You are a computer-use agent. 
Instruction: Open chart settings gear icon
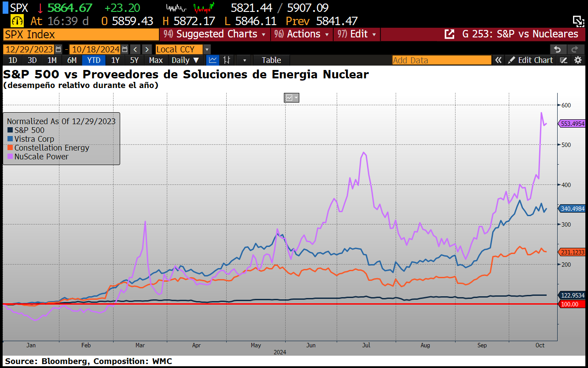(x=578, y=60)
